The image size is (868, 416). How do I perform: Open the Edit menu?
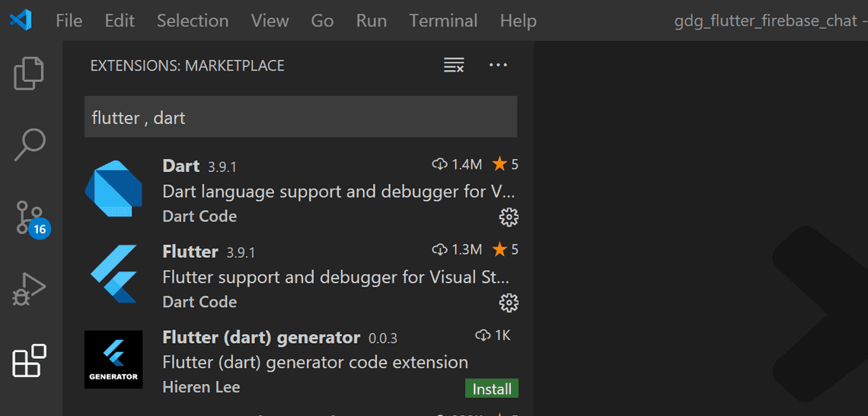[120, 21]
